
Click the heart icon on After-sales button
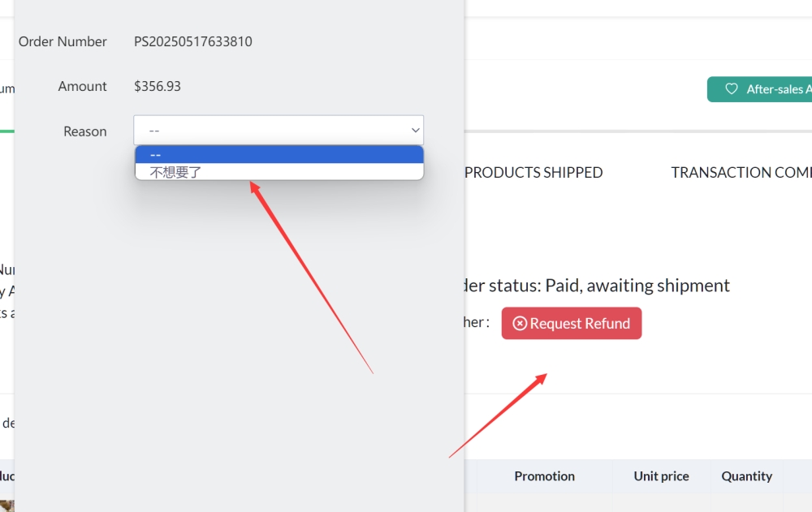732,89
